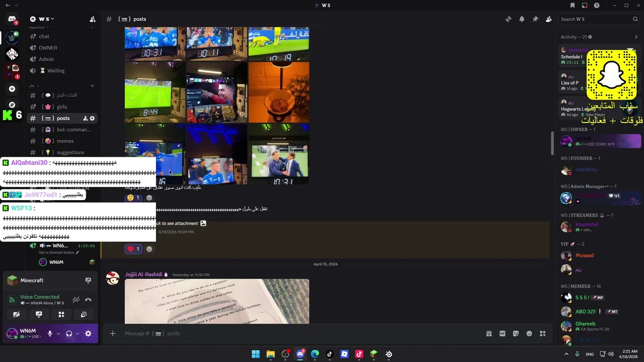Open posts channel settings gear
644x362 pixels.
92,118
